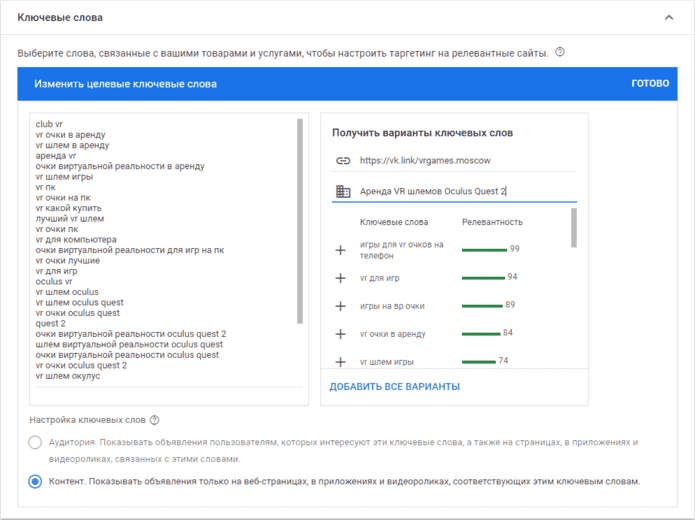The image size is (695, 520).
Task: Click keyword очки виртуальной реальности в аренду
Action: pos(120,166)
